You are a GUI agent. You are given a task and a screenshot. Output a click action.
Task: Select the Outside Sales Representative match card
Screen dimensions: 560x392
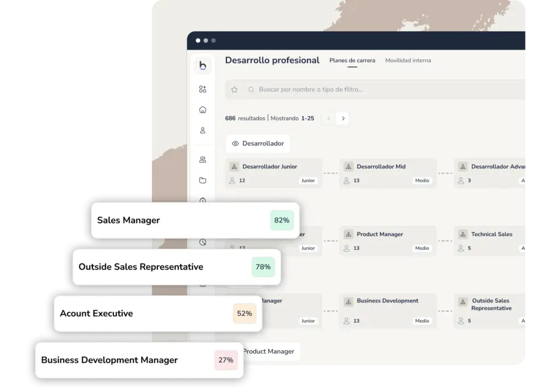176,267
